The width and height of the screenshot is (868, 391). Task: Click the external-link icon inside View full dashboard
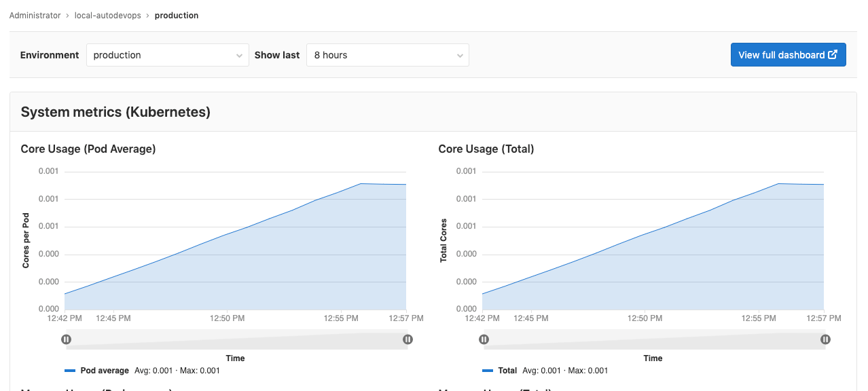click(832, 54)
